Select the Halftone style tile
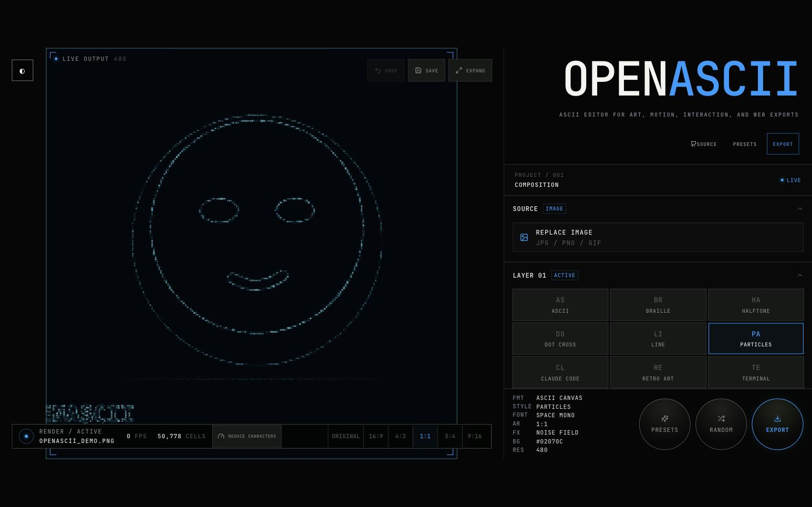The width and height of the screenshot is (812, 507). pos(756,305)
